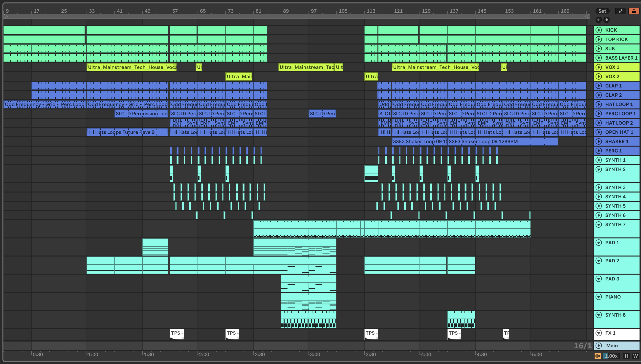Collapse the PAD 3 track

(599, 279)
